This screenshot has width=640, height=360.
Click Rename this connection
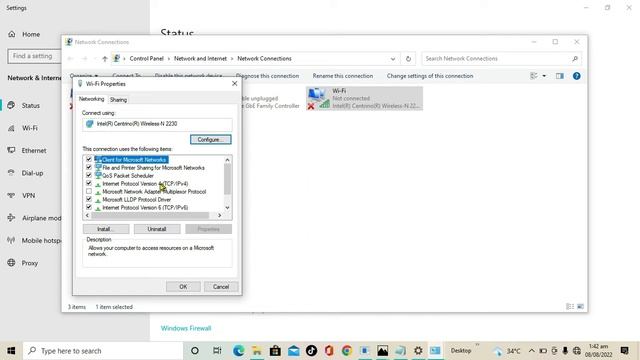pos(342,76)
